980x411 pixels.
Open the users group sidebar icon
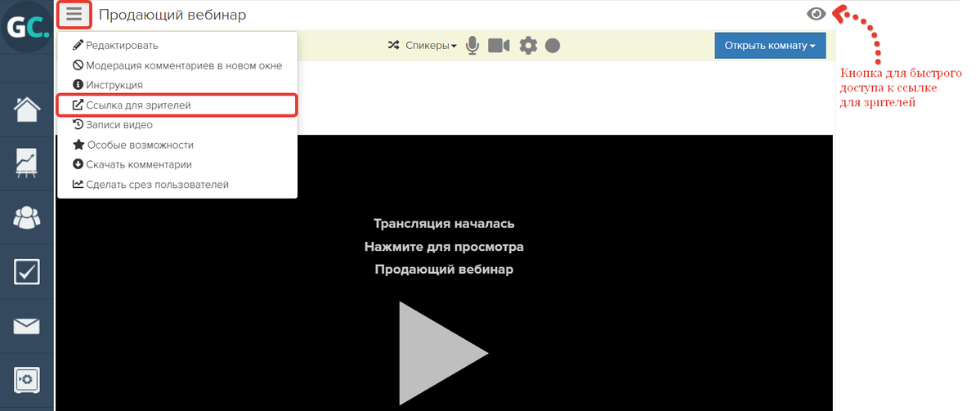(27, 217)
